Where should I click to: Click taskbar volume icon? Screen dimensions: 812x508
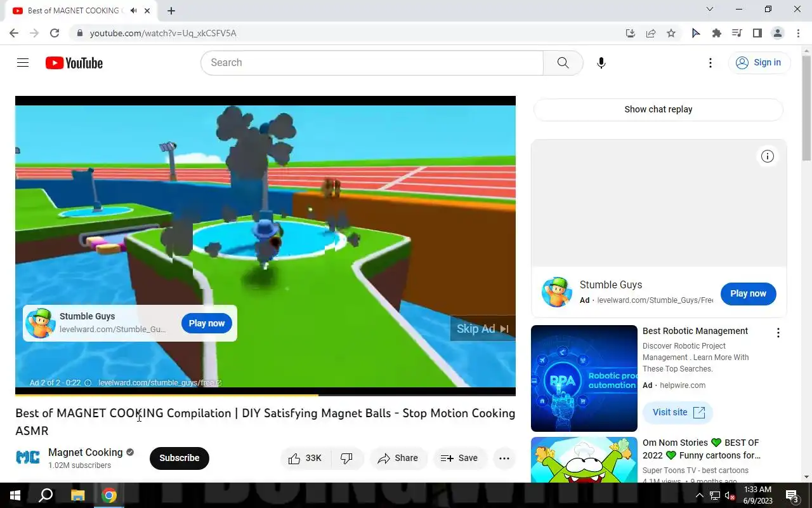pos(730,496)
